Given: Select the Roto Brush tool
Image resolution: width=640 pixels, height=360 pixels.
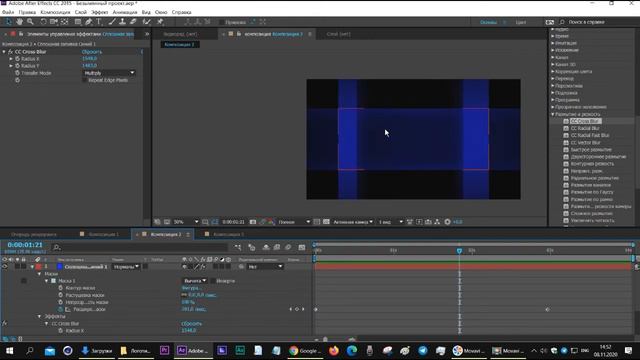Looking at the screenshot, I should click(147, 22).
